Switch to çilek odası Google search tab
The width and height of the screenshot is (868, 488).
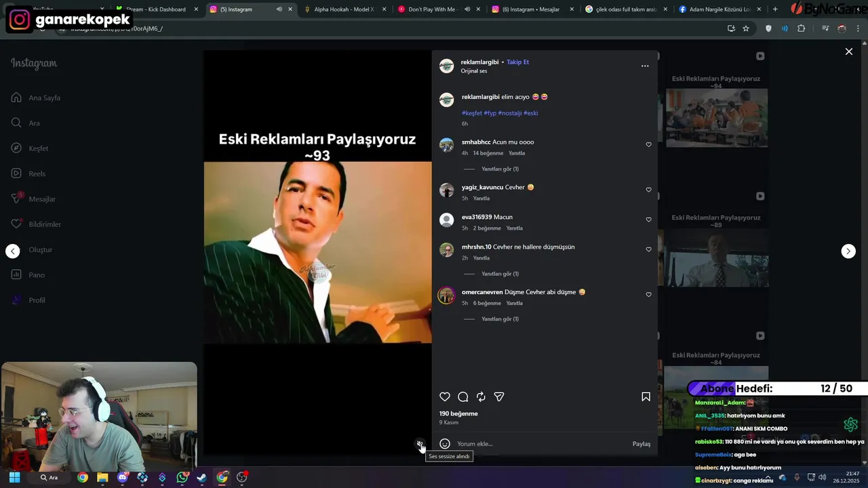(x=625, y=9)
